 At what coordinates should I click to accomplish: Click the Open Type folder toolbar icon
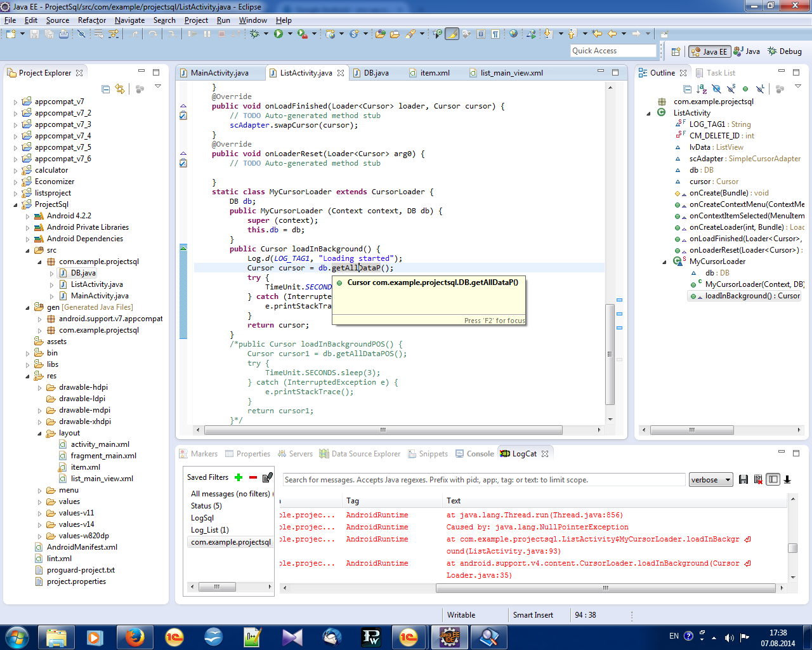(380, 34)
